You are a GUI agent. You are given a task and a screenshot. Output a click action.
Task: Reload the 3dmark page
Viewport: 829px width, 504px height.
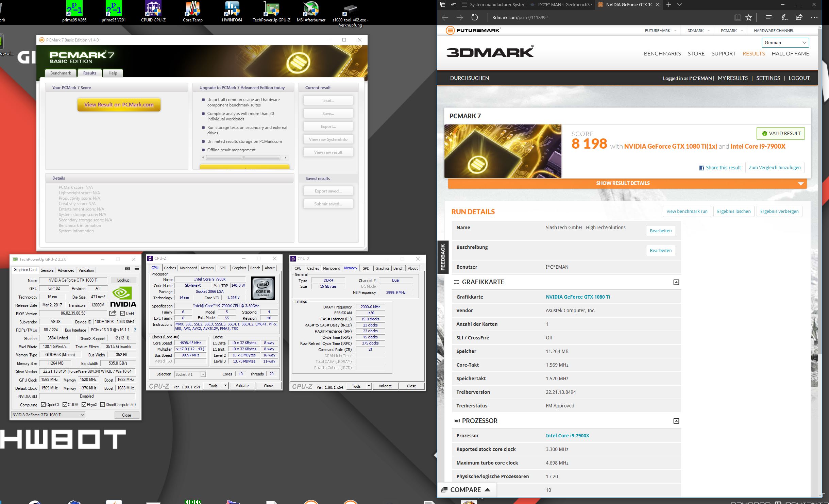click(x=475, y=17)
